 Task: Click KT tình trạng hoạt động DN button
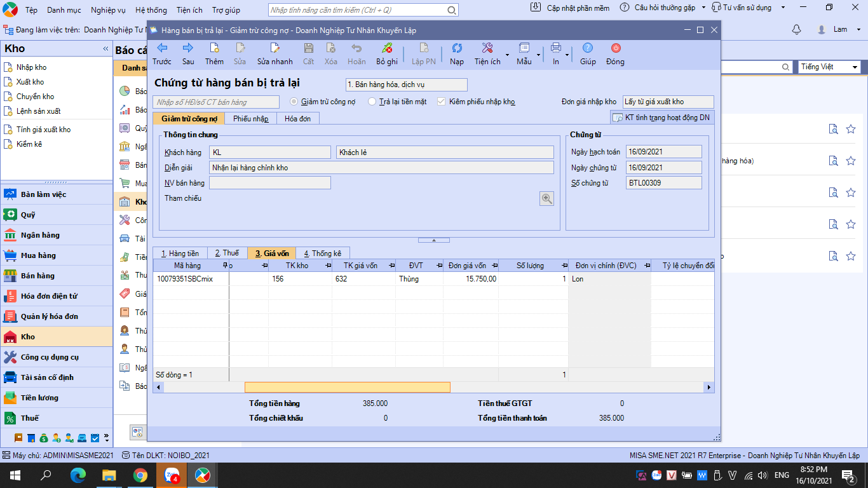[x=662, y=118]
